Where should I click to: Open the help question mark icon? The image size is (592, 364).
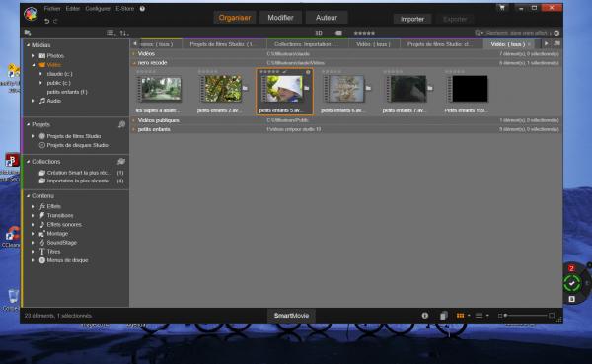click(142, 9)
